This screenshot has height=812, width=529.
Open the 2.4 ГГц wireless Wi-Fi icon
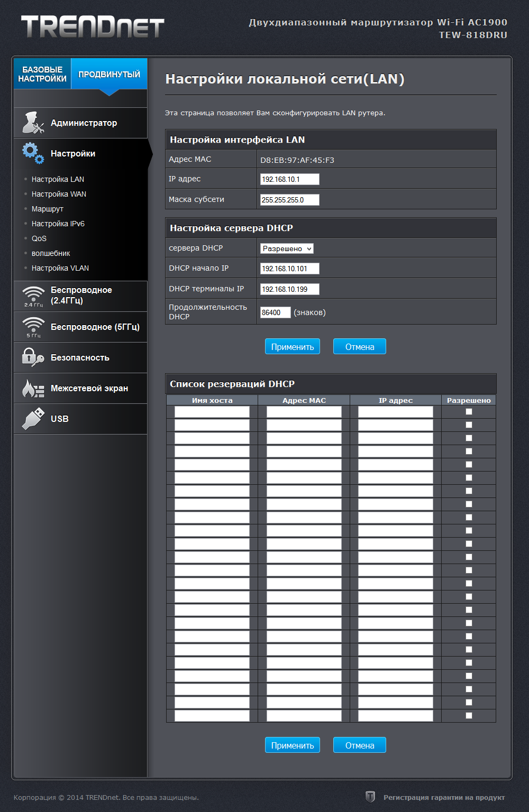click(x=33, y=296)
